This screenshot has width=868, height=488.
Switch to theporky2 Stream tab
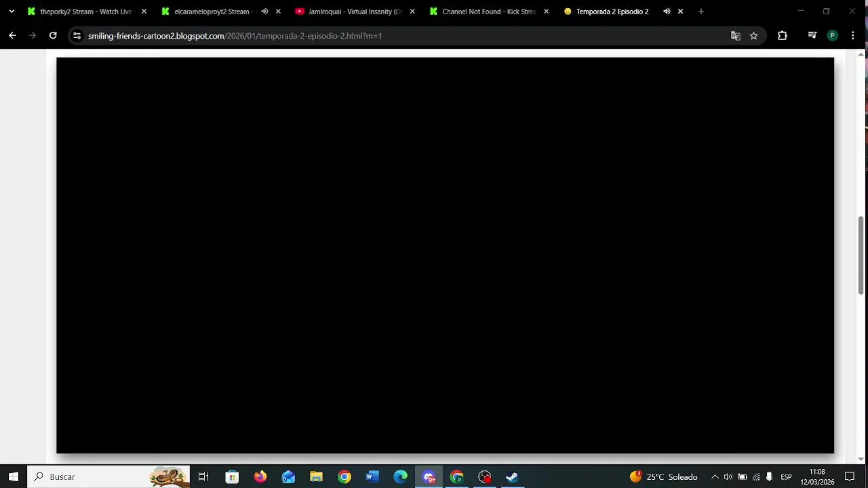86,12
